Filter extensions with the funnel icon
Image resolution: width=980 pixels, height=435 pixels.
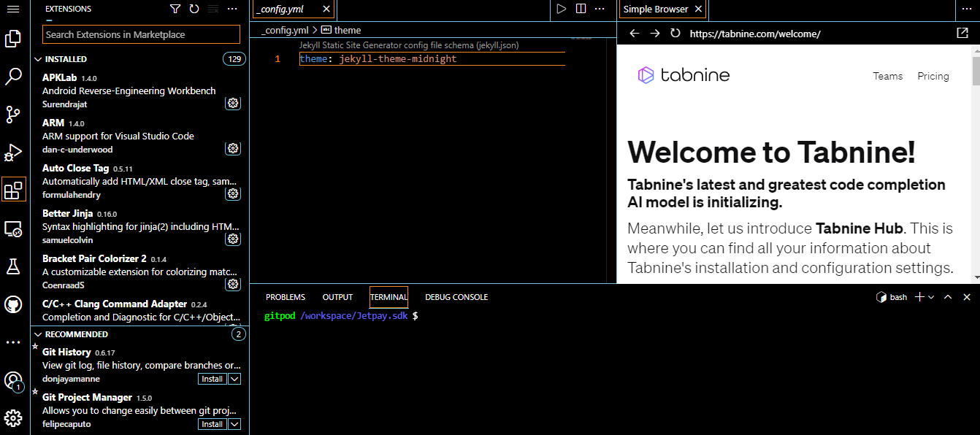(x=175, y=9)
